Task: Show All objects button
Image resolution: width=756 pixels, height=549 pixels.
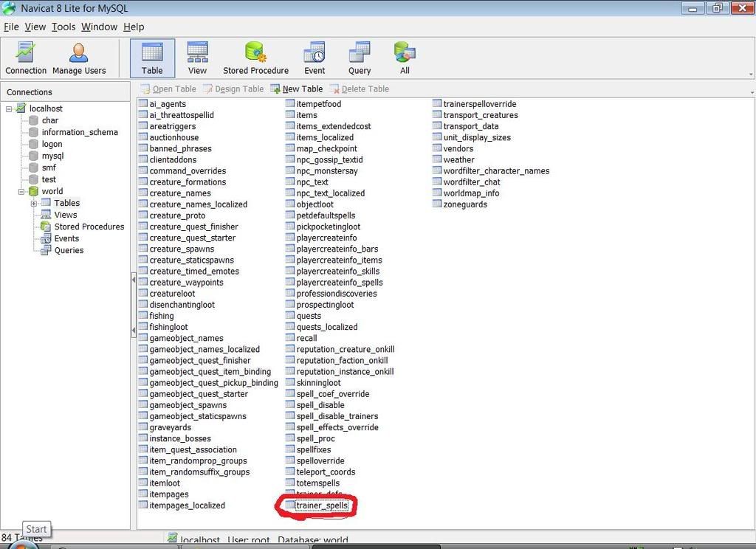Action: [x=405, y=58]
